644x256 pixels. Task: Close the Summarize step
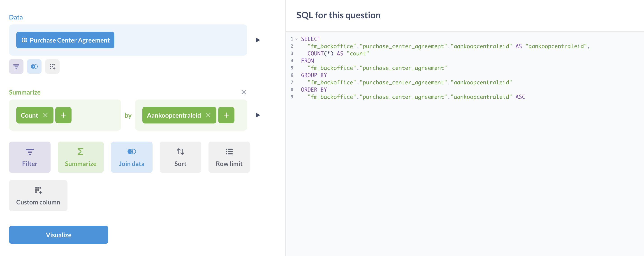coord(243,92)
